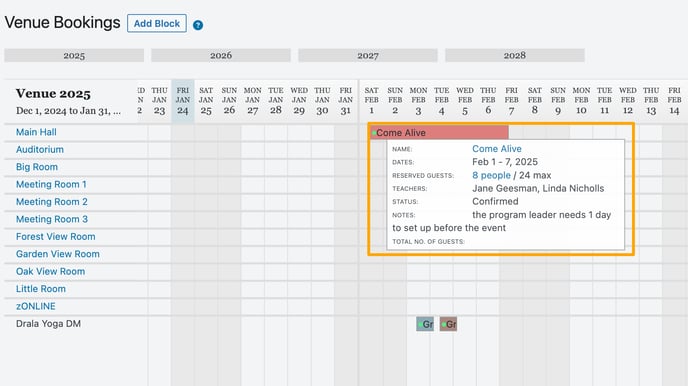Select the Mon Feb 3 column header
The width and height of the screenshot is (688, 386).
418,101
